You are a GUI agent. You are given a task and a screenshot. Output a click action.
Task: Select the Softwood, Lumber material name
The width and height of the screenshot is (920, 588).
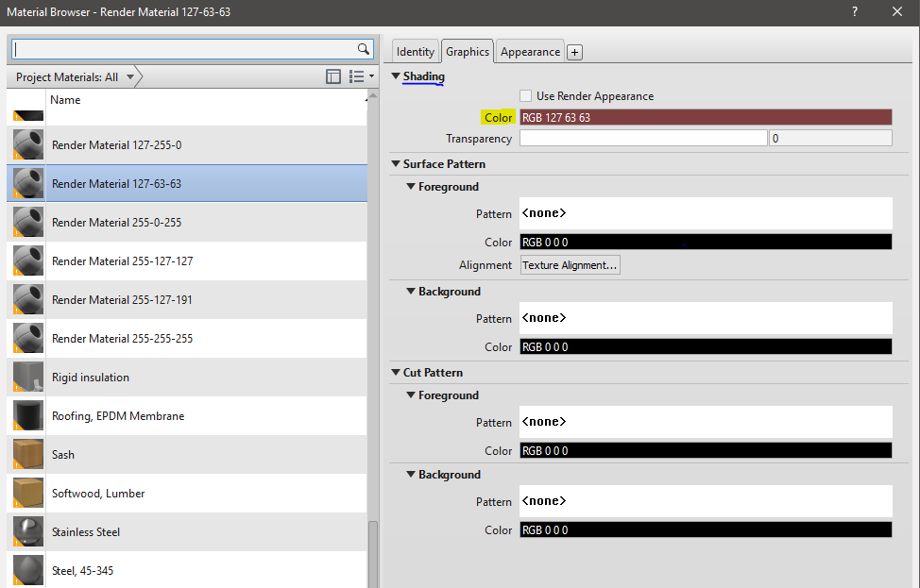pos(98,494)
